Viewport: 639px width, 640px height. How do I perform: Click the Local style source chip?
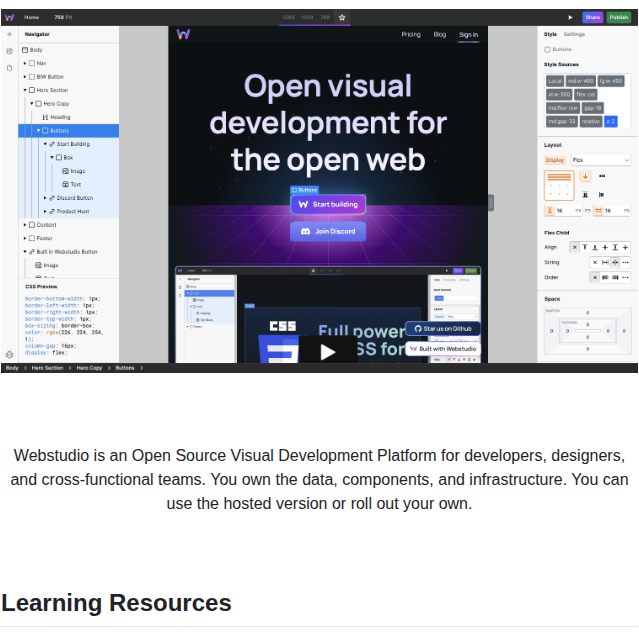pos(555,81)
